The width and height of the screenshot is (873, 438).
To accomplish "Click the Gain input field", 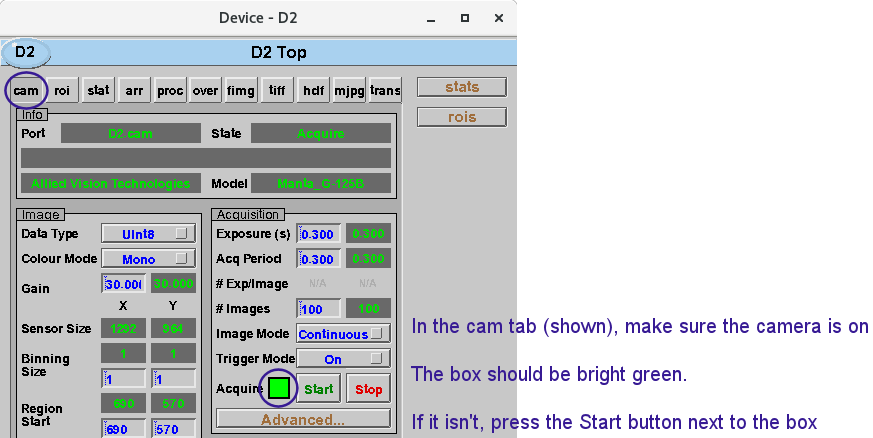I will 124,284.
